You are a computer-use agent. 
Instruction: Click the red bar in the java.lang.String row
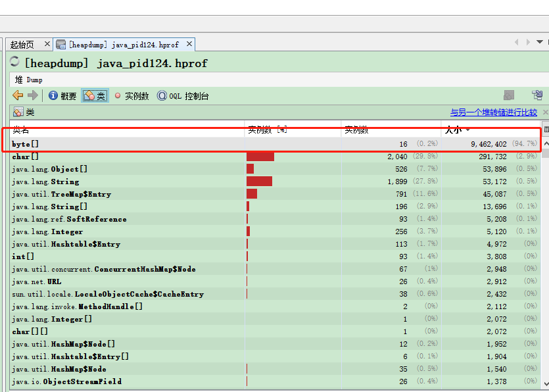pos(259,182)
